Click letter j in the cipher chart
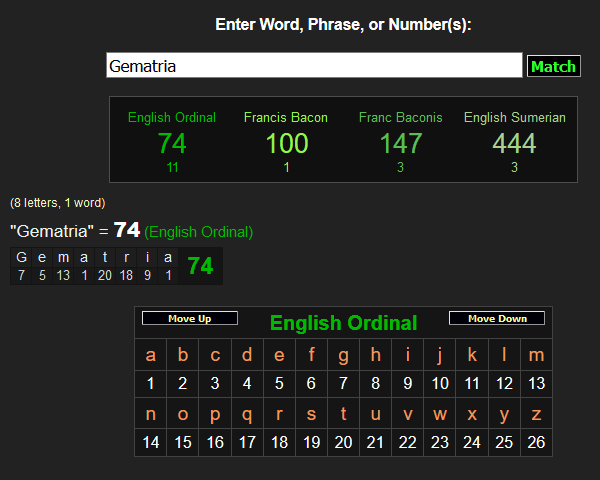Viewport: 600px width, 480px height. (x=440, y=355)
